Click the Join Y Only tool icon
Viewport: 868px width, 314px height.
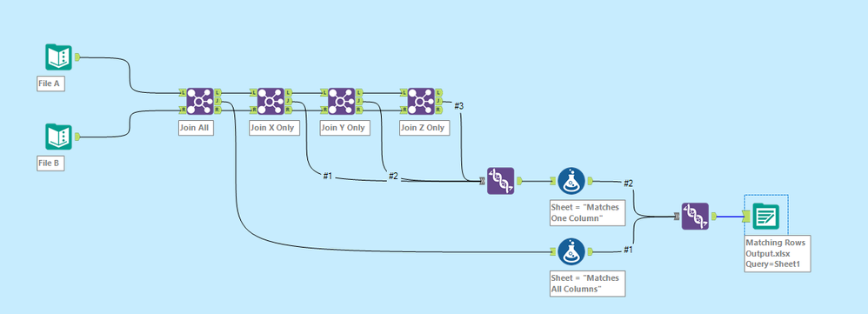(342, 102)
